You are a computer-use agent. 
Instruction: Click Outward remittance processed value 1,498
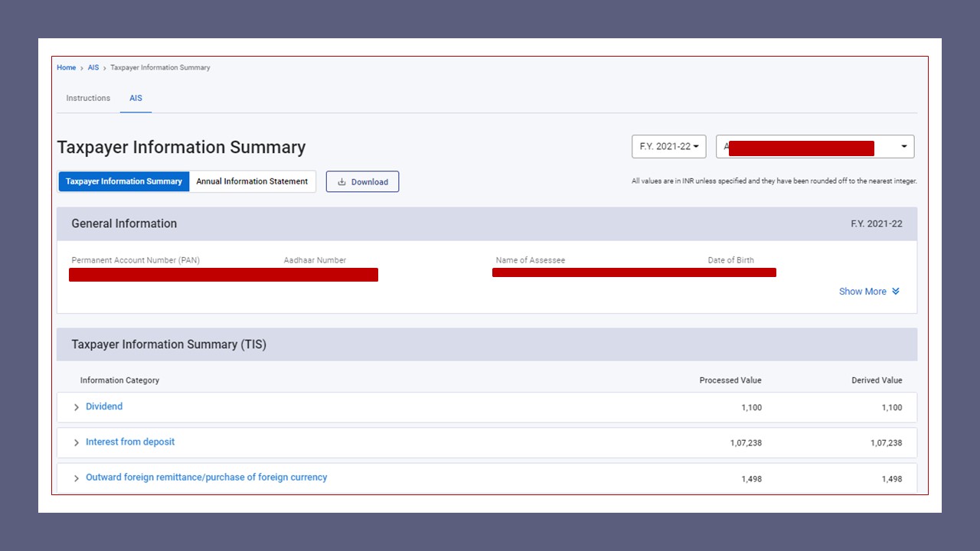751,479
